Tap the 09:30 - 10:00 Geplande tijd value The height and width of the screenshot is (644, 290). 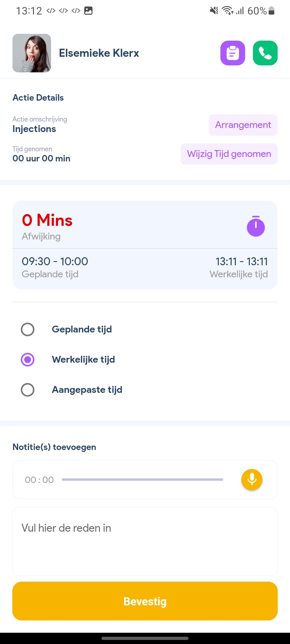pyautogui.click(x=55, y=262)
